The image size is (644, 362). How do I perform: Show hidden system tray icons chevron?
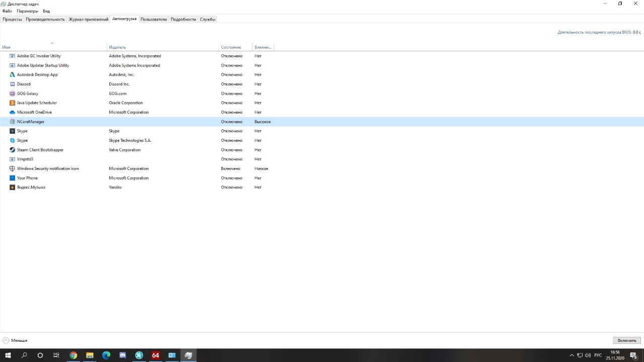[x=572, y=355]
